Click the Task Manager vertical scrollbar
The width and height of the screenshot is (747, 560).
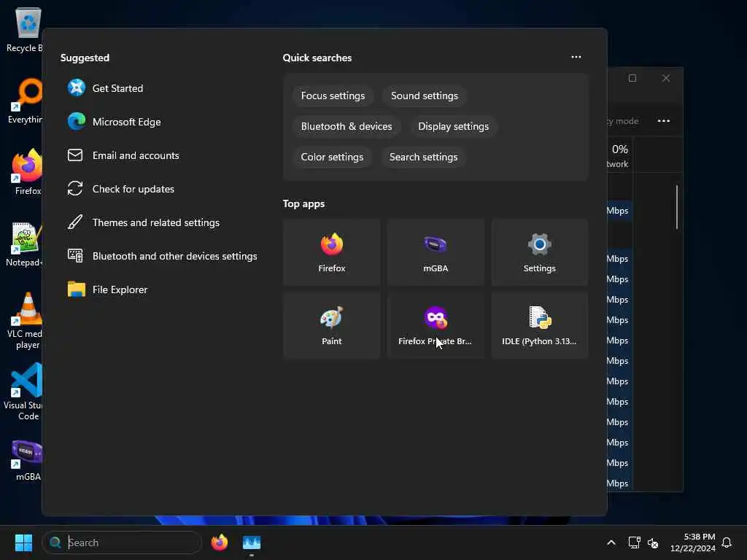coord(676,207)
